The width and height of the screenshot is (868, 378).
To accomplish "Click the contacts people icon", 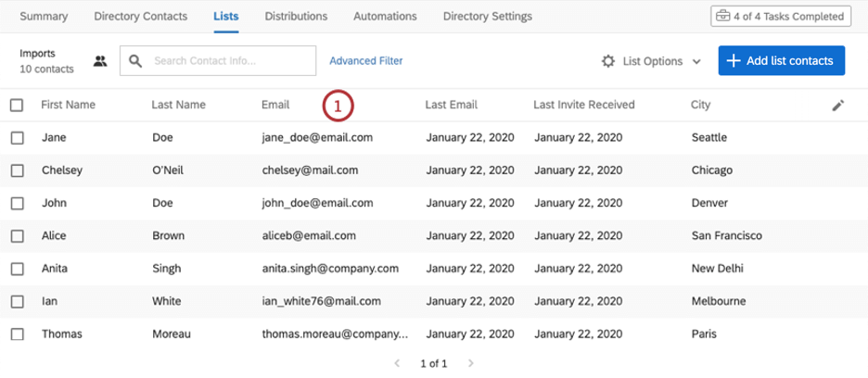I will (100, 61).
